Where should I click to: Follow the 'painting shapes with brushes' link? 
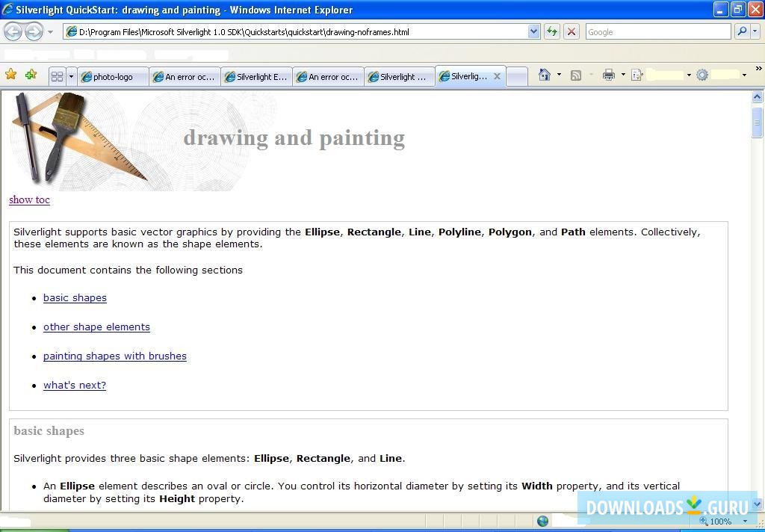[114, 356]
